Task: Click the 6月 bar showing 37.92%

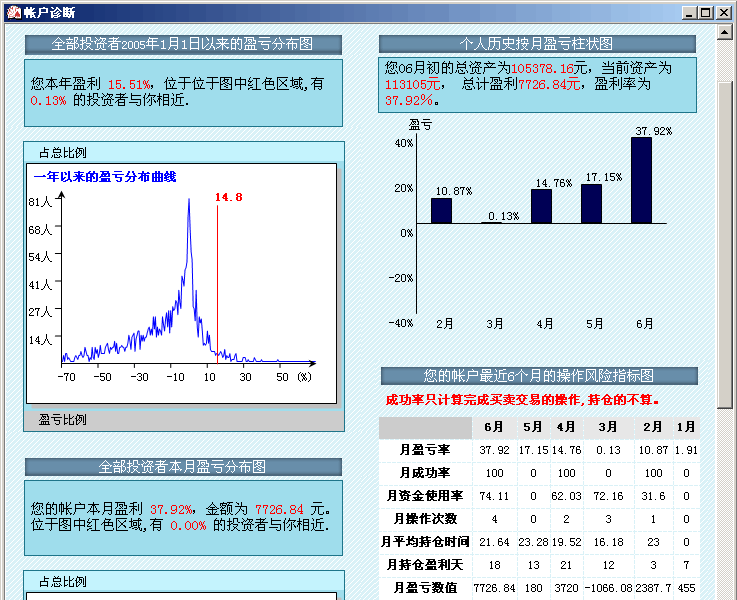Action: click(641, 180)
